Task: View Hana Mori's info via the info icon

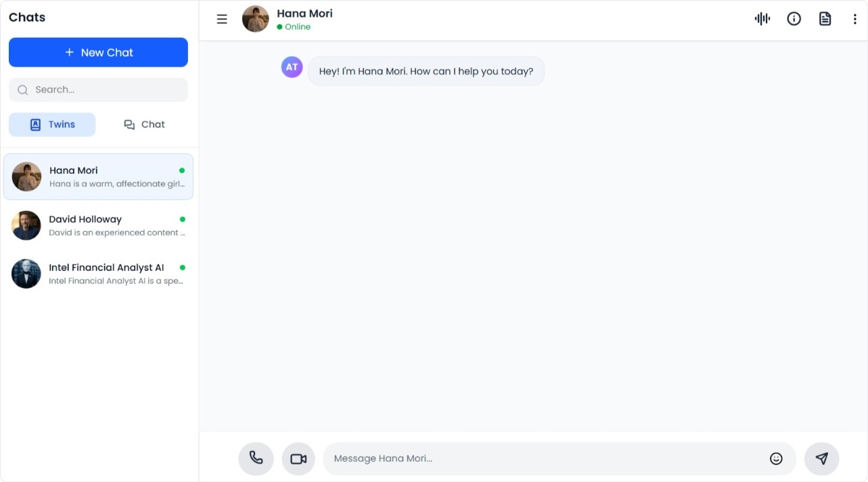Action: coord(794,19)
